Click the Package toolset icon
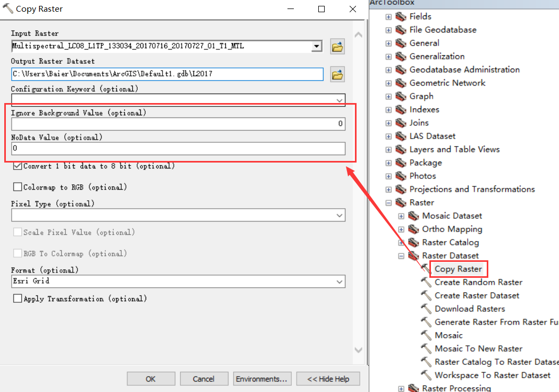The image size is (559, 392). [x=401, y=163]
